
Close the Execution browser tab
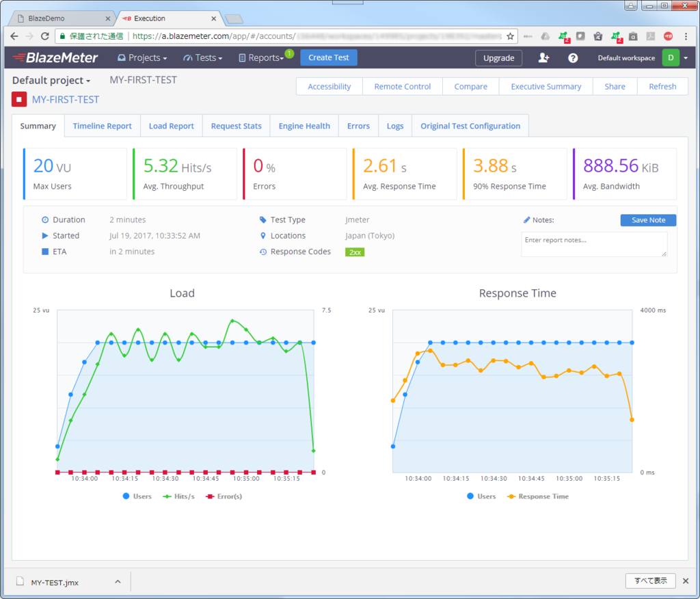pyautogui.click(x=213, y=18)
